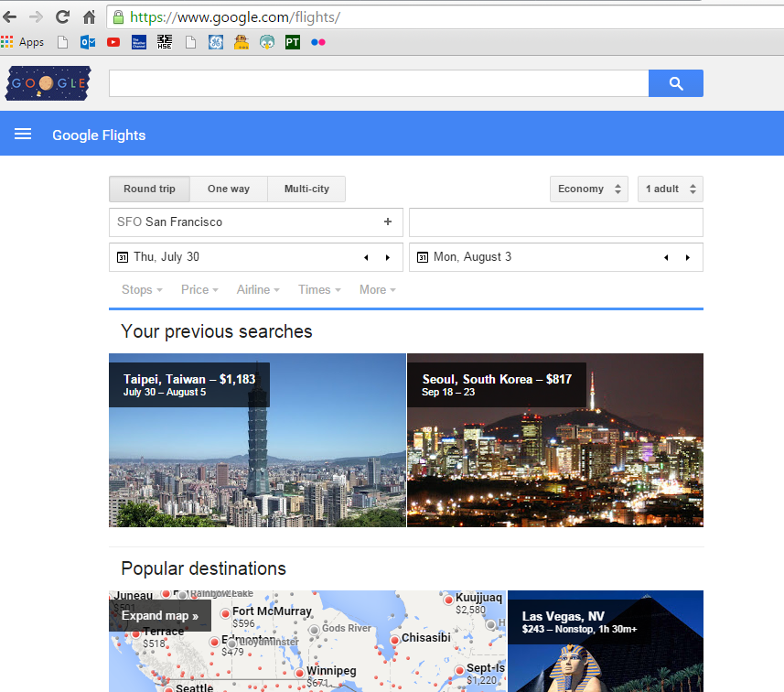Click the blue magnifier search button
This screenshot has height=692, width=784.
676,83
